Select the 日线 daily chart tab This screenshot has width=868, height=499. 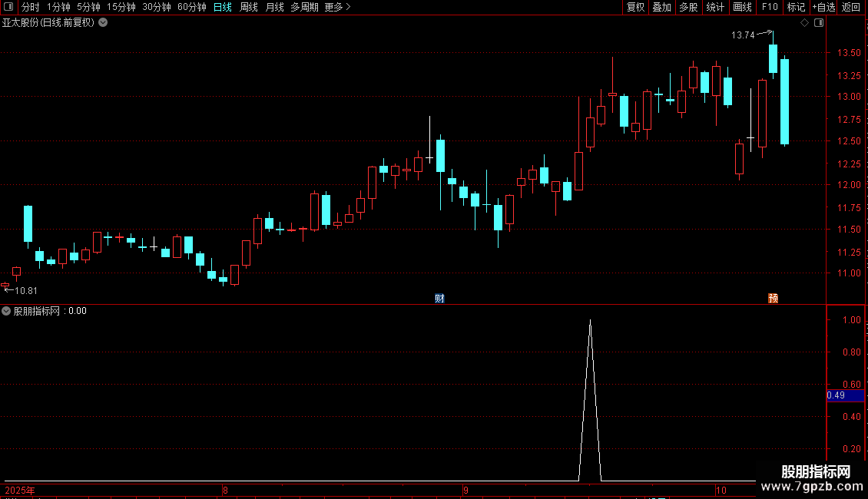[x=223, y=7]
